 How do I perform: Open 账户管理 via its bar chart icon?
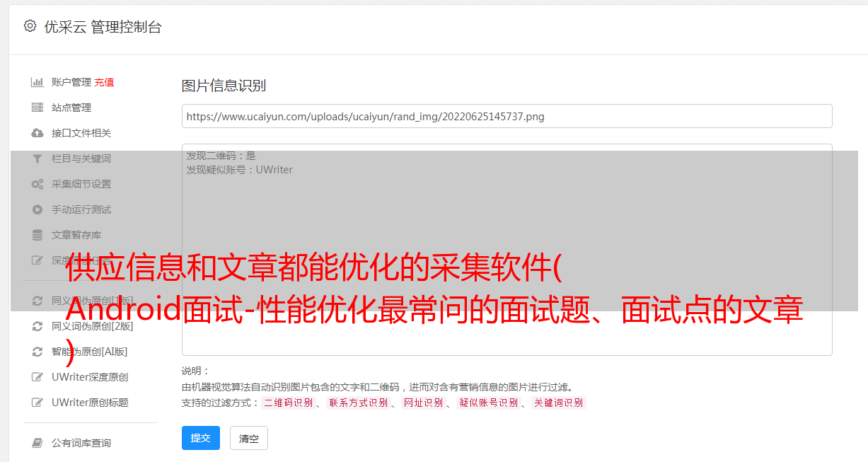point(37,82)
